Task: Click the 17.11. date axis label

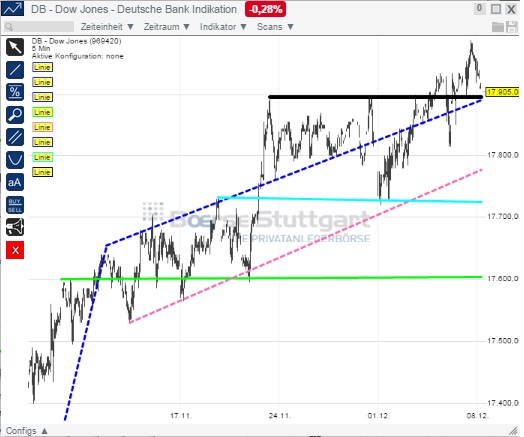Action: click(x=181, y=416)
